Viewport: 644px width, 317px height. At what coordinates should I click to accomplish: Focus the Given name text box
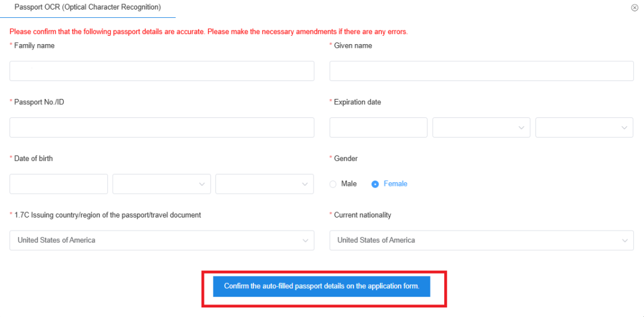coord(481,71)
